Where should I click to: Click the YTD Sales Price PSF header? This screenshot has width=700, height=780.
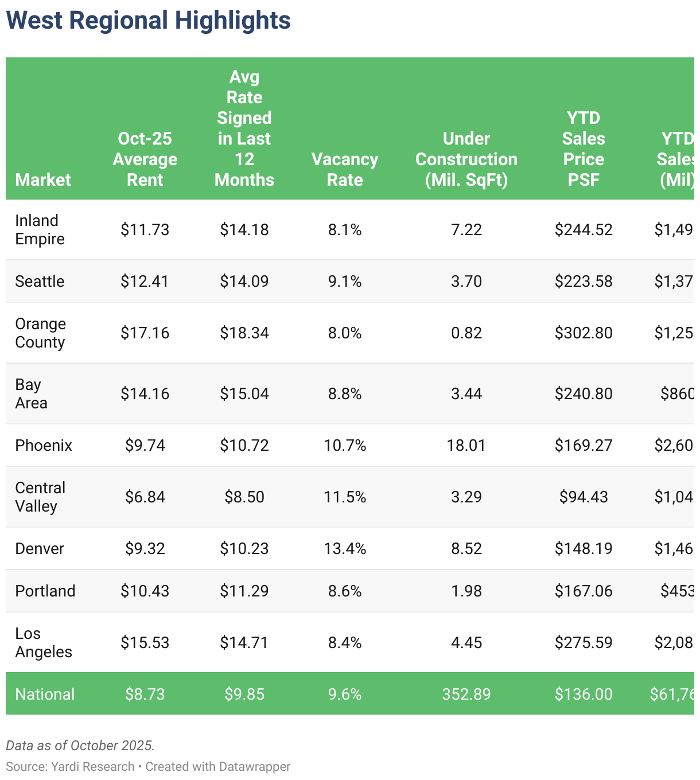click(x=584, y=149)
